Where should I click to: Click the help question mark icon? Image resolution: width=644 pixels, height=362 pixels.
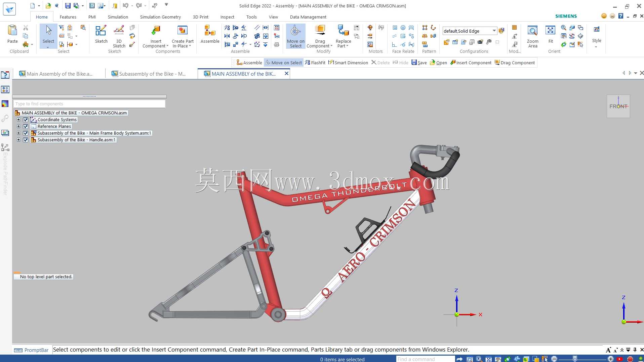pos(620,16)
